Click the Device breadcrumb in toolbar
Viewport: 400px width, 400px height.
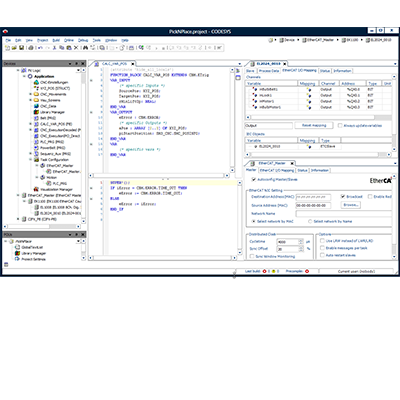click(287, 40)
